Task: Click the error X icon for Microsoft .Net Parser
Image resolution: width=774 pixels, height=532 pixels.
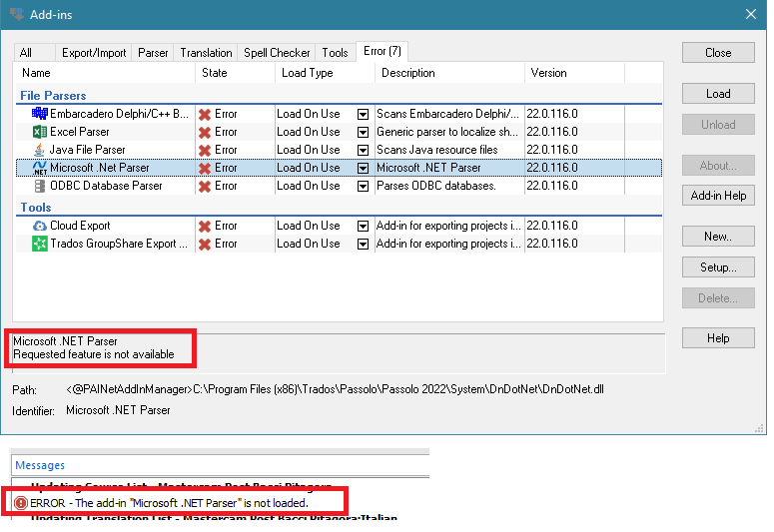Action: [x=205, y=169]
